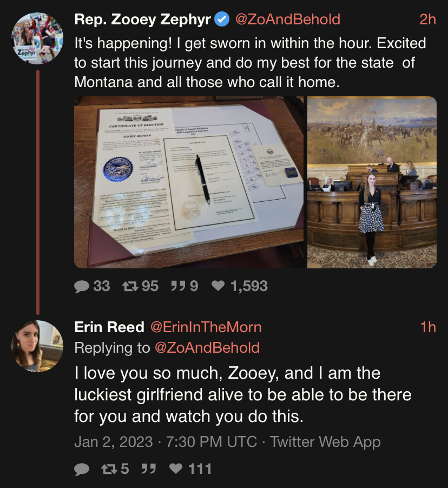
Task: Click the 'Replying to' @ZoAndBehold mention
Action: (207, 348)
